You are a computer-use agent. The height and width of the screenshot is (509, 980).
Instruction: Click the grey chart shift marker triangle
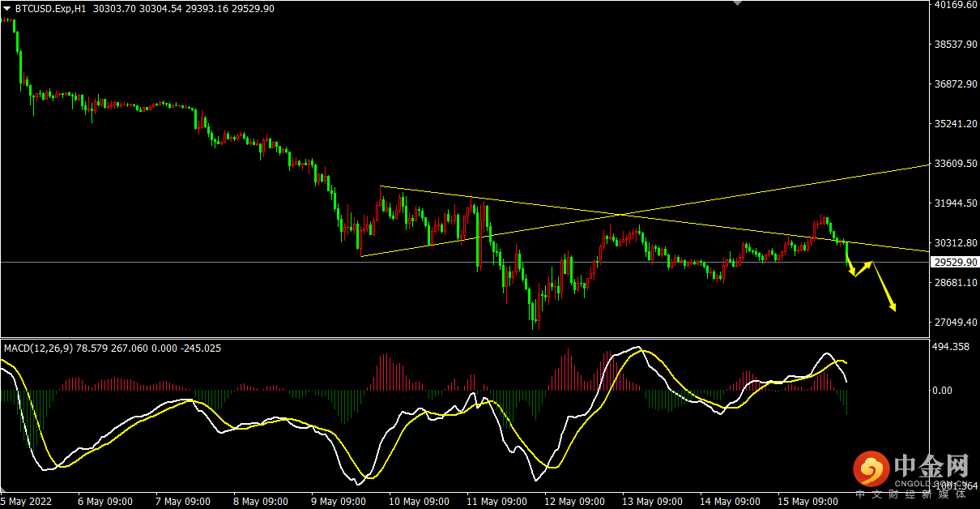tap(736, 3)
